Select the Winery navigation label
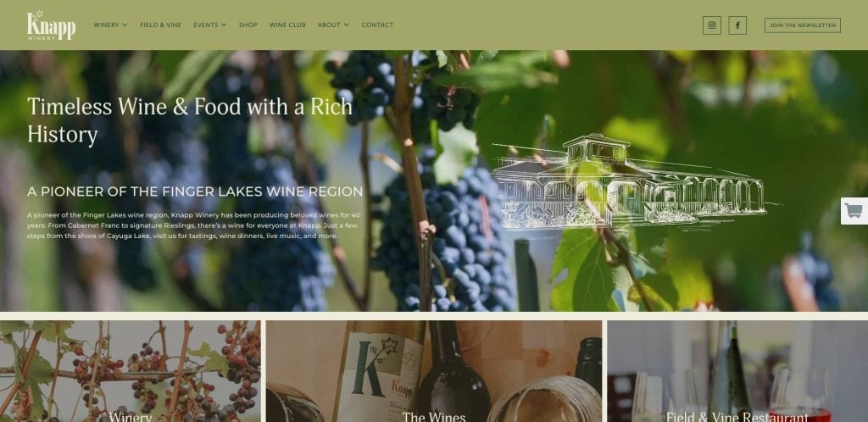 [x=106, y=25]
